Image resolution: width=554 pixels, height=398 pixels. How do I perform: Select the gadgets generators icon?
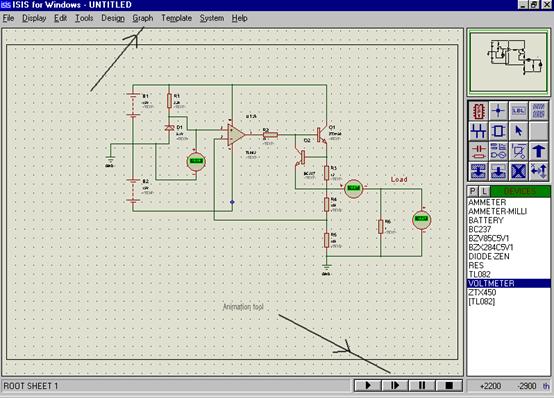(x=498, y=151)
